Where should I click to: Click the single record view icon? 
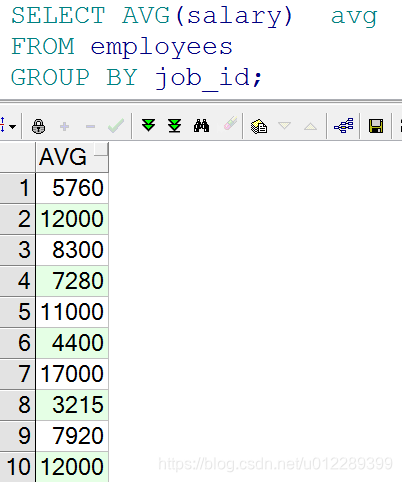(259, 126)
